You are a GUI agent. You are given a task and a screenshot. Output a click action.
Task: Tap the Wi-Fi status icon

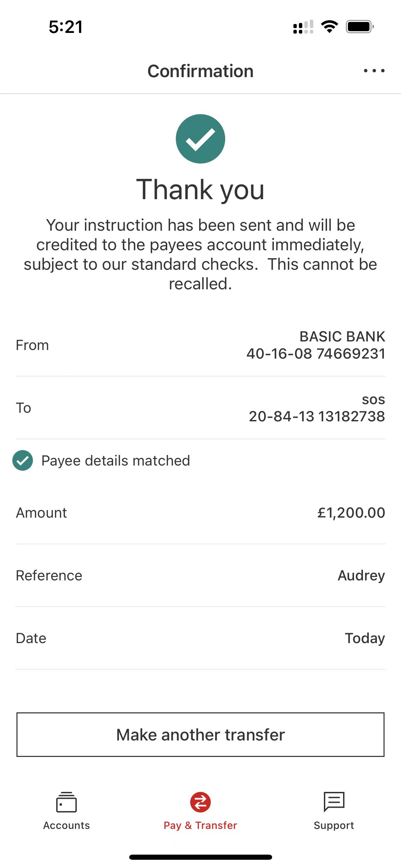329,26
